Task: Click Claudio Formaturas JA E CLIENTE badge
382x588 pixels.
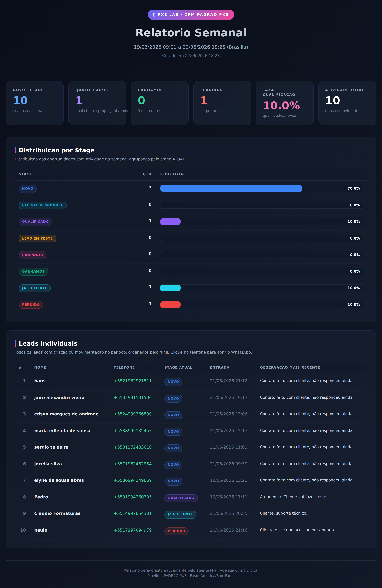Action: coord(180,514)
